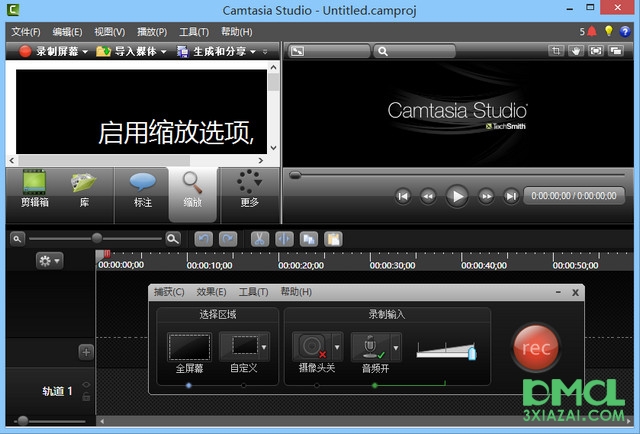This screenshot has height=434, width=640.
Task: Click the red rec button
Action: click(536, 347)
